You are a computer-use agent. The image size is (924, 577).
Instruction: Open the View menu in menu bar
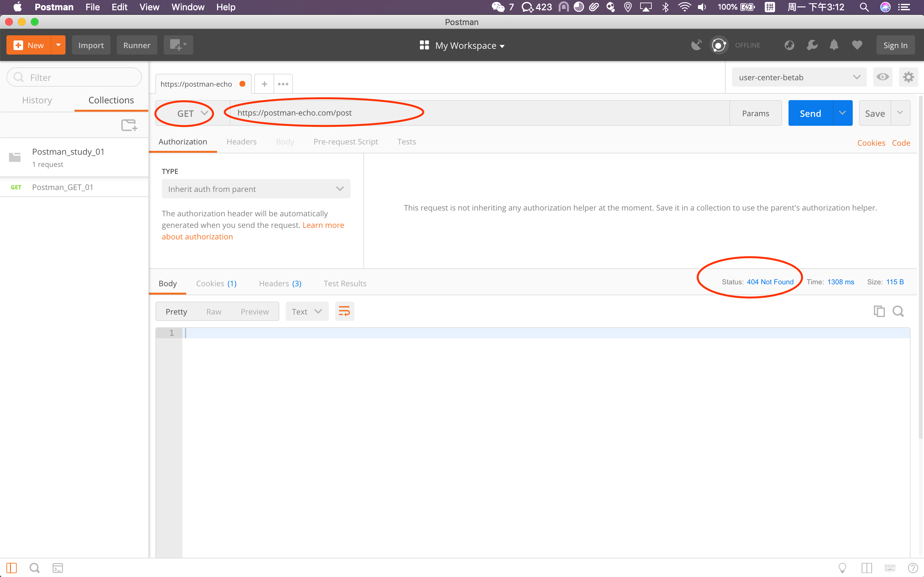[149, 7]
